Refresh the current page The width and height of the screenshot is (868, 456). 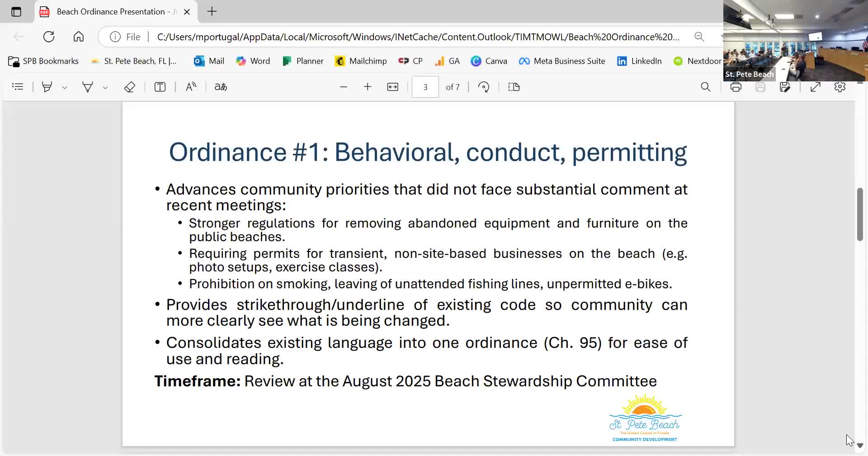49,37
